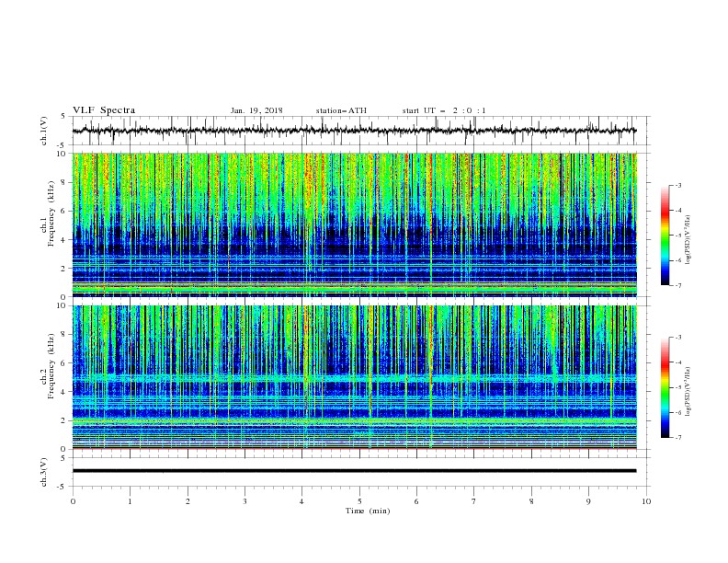Click the ch.2 color scale bar
The image size is (728, 563).
[665, 387]
